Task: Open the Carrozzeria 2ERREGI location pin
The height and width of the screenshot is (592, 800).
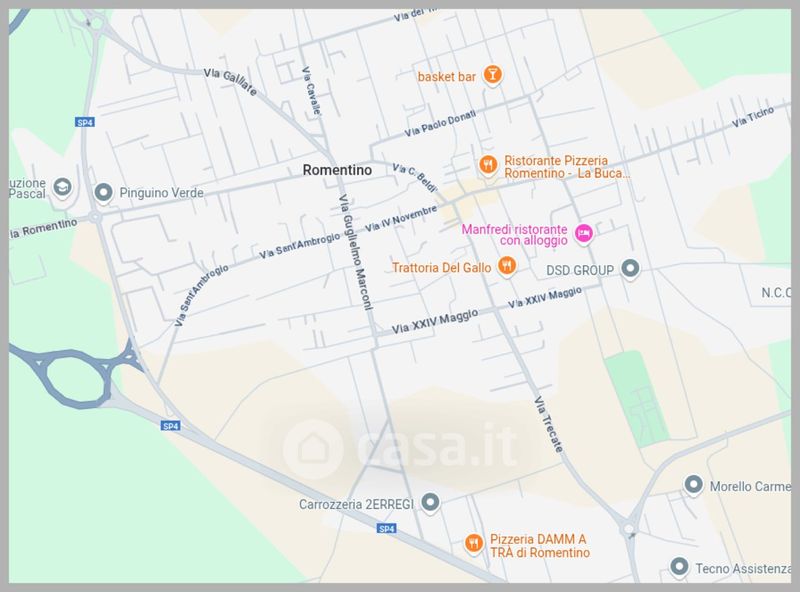Action: pyautogui.click(x=431, y=503)
